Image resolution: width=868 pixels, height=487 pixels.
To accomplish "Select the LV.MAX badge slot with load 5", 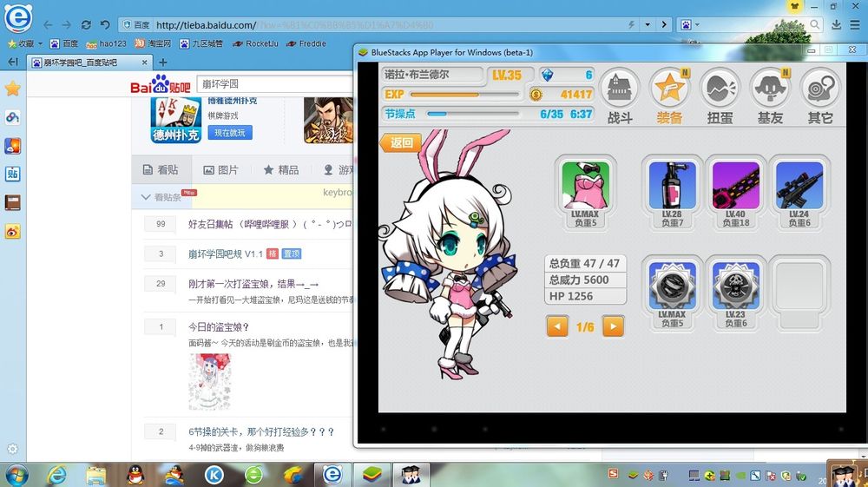I will point(672,293).
